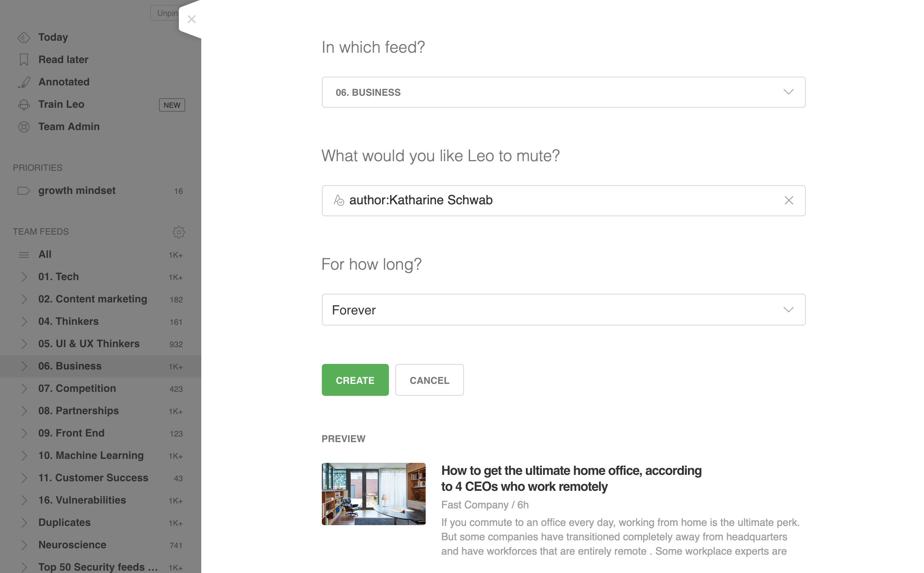This screenshot has height=573, width=924.
Task: Click growth mindset priority tag icon
Action: 24,191
